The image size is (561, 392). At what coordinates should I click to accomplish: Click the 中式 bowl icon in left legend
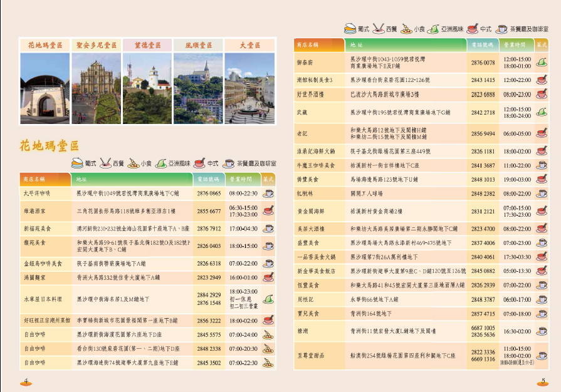[x=199, y=163]
